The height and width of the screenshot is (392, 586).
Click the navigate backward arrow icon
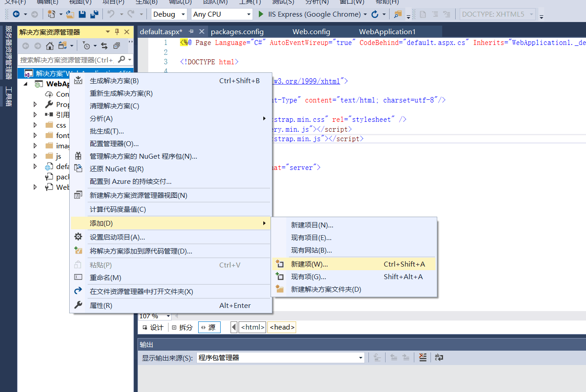click(x=16, y=14)
